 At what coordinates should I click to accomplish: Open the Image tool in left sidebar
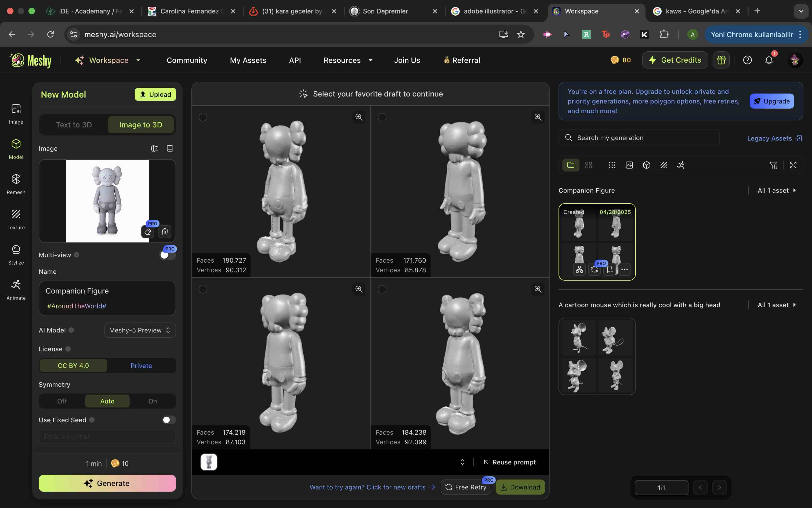[16, 114]
